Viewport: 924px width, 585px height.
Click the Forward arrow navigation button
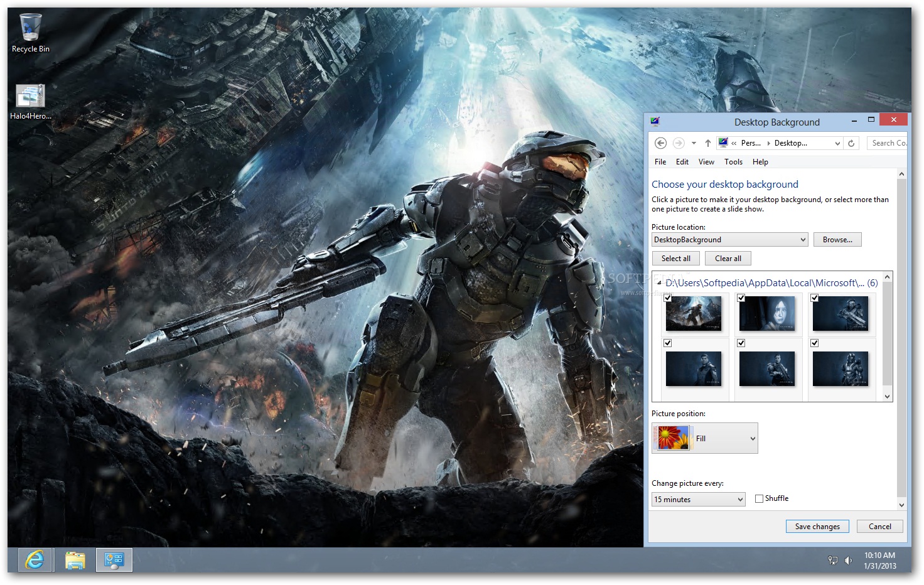click(x=679, y=143)
